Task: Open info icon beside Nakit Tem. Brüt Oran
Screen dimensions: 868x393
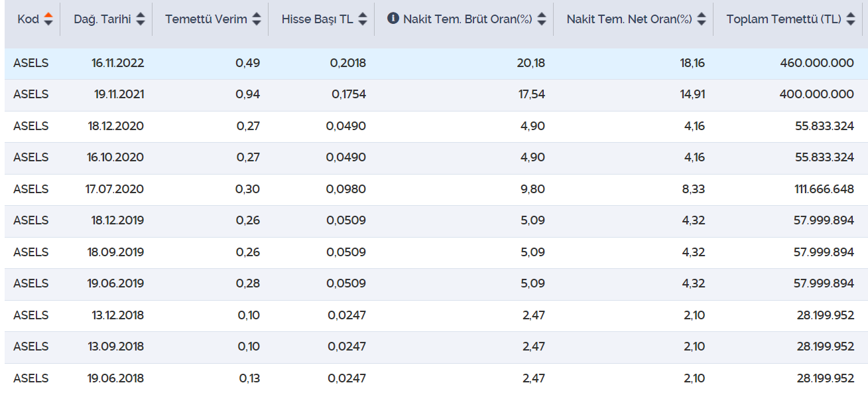Action: click(x=393, y=19)
